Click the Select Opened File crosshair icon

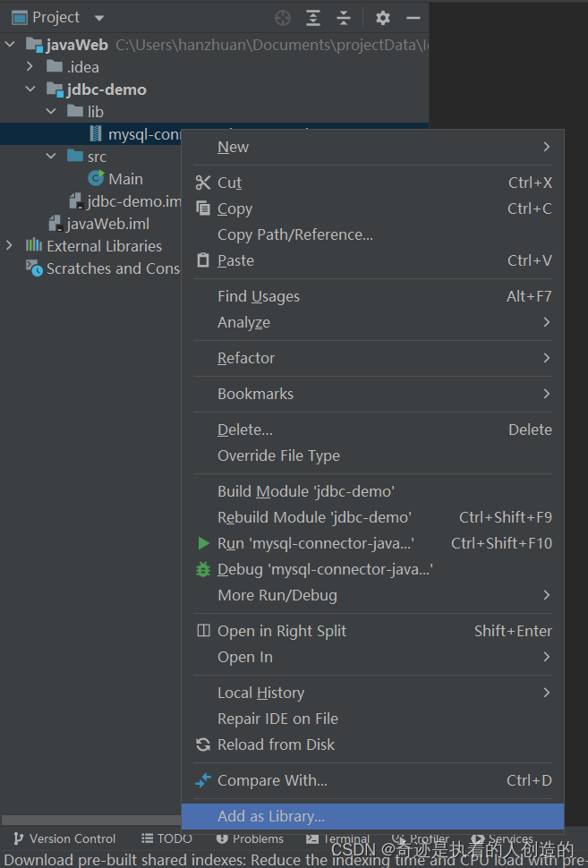283,18
